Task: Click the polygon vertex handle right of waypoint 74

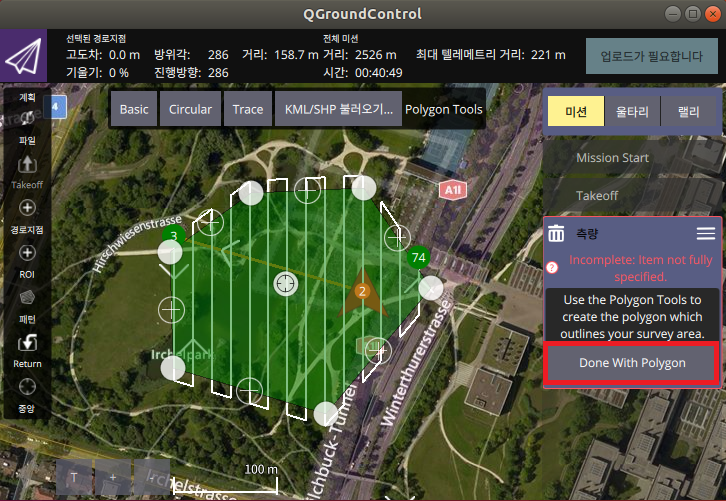Action: pyautogui.click(x=431, y=288)
